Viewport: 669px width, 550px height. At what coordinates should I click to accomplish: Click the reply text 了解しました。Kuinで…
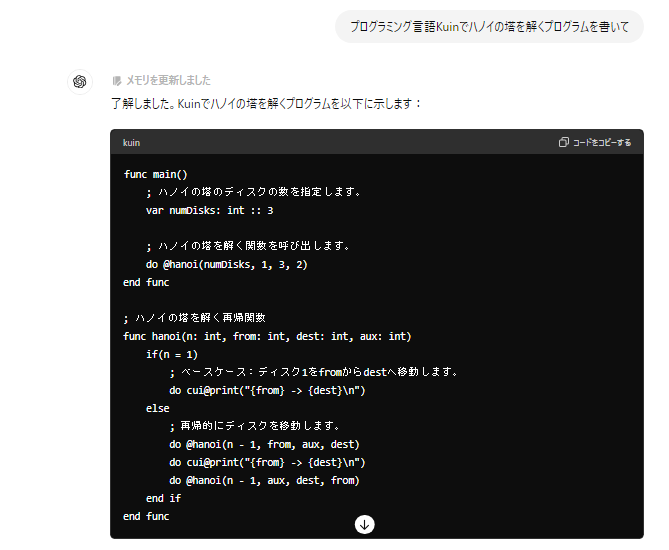[267, 104]
